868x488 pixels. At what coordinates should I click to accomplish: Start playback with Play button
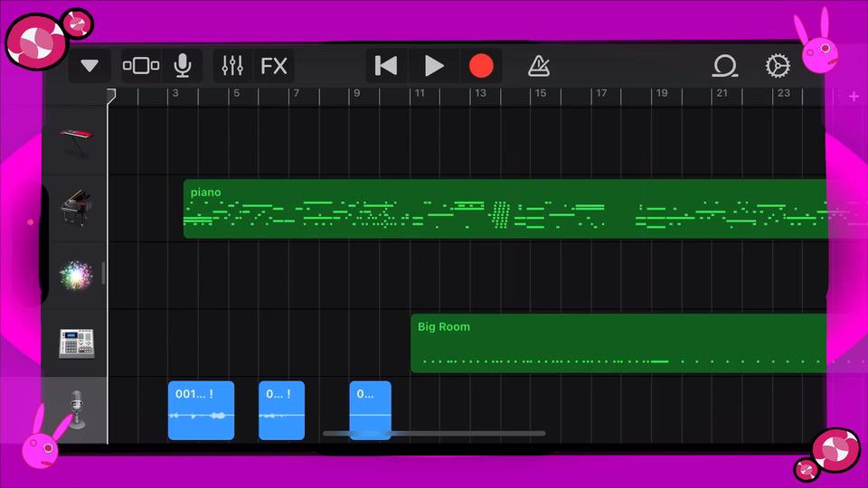(433, 66)
